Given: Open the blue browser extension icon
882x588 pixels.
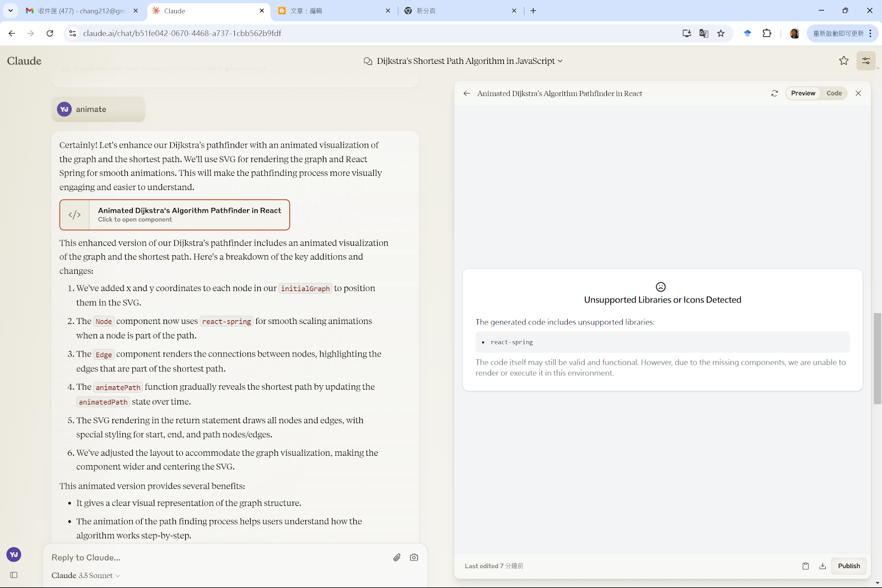Looking at the screenshot, I should [747, 34].
